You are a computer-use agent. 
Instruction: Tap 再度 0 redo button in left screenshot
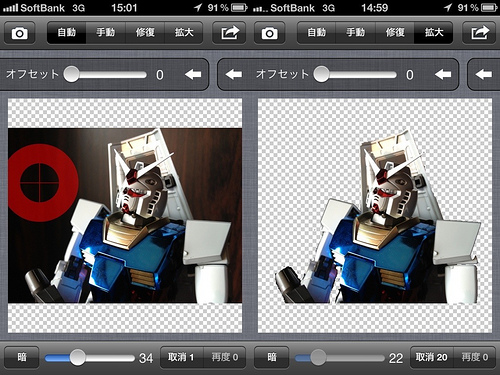225,357
